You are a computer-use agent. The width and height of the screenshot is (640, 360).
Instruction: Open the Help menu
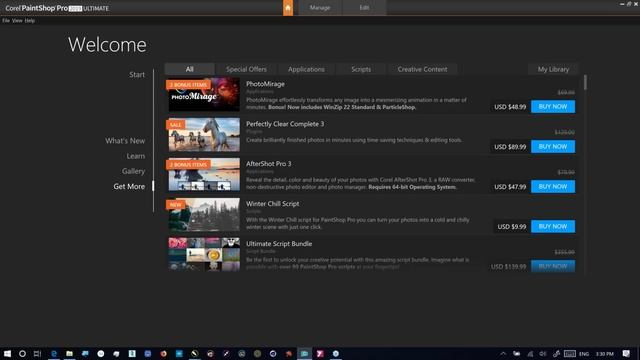pos(30,20)
